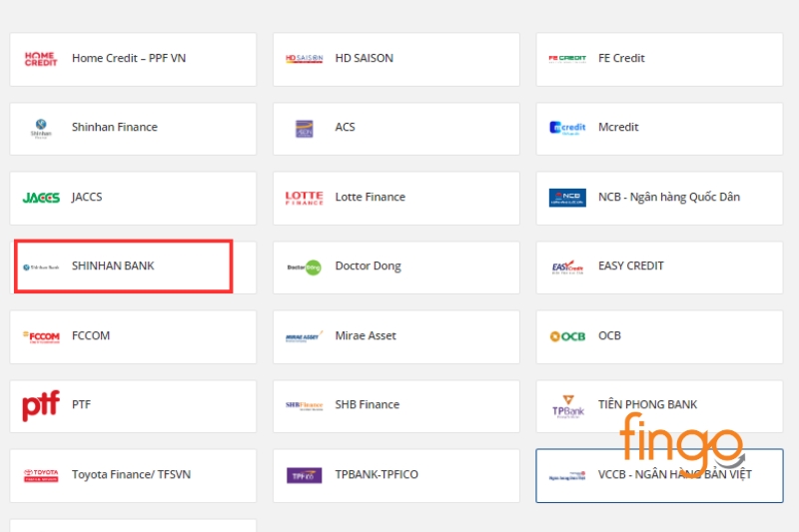Click the SHB Finance logo icon
This screenshot has width=799, height=532.
tap(305, 406)
